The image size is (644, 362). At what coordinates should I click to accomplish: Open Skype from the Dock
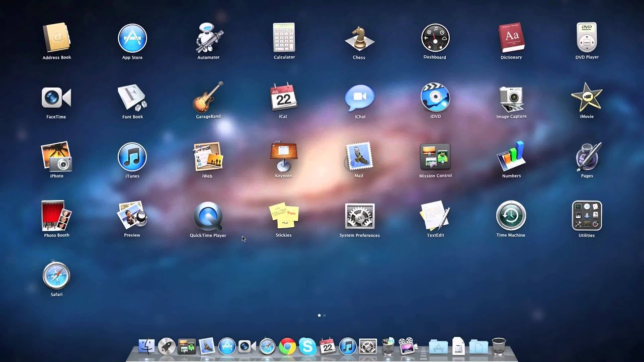[x=307, y=346]
